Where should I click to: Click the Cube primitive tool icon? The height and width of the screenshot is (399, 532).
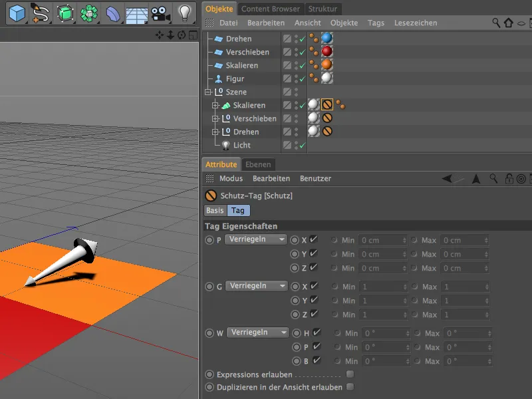[18, 13]
